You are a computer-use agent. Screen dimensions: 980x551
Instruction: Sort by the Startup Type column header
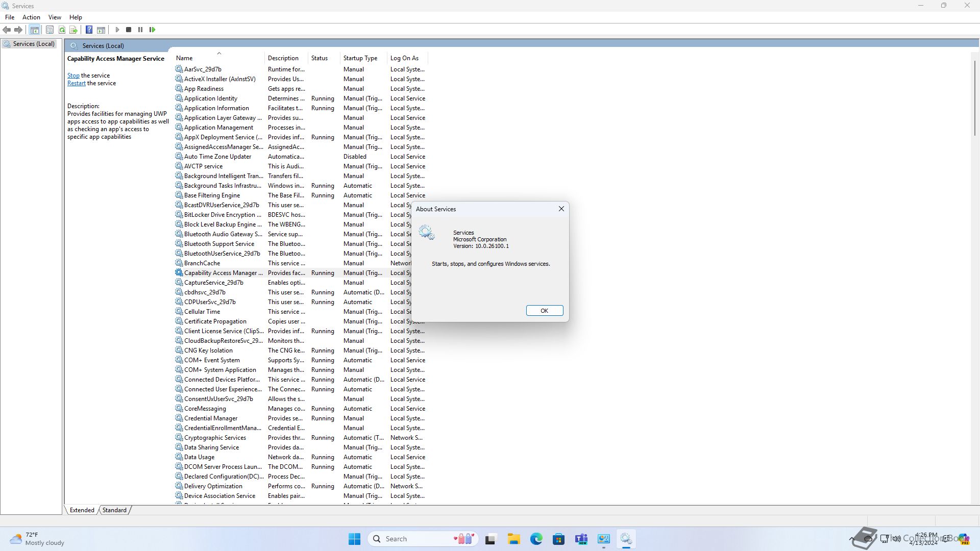[x=363, y=58]
